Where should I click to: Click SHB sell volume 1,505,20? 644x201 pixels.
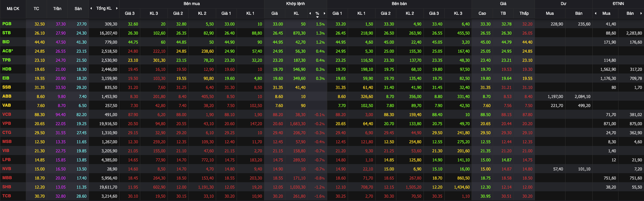pos(413,187)
